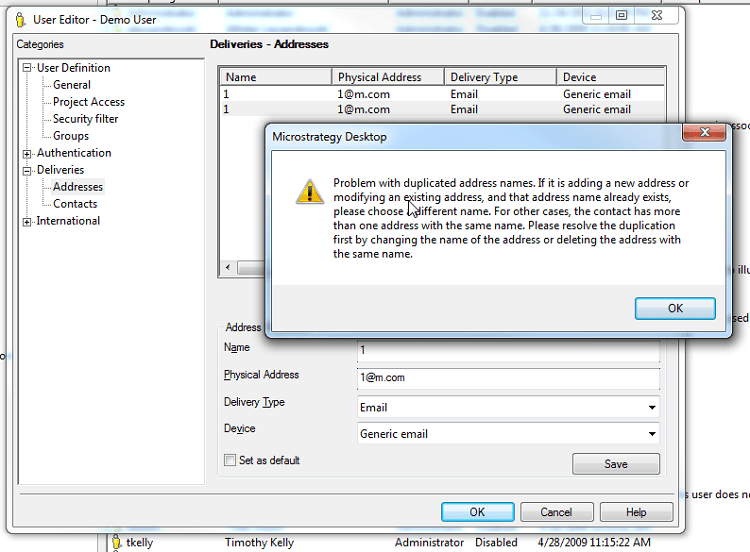
Task: Select Contacts under Deliveries
Action: point(75,204)
